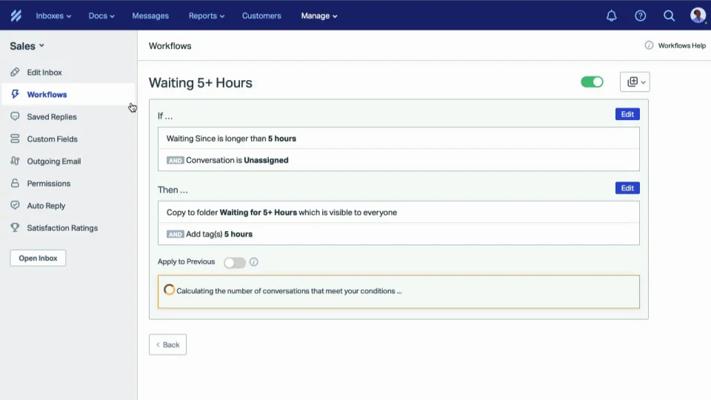The height and width of the screenshot is (400, 711).
Task: Open Satisfaction Ratings in sidebar
Action: coord(62,228)
